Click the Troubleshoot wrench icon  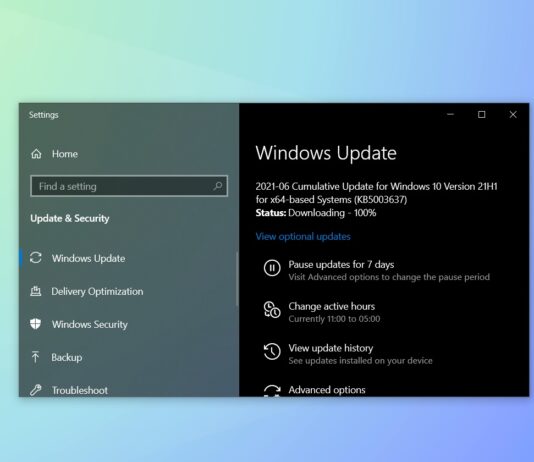pos(35,390)
